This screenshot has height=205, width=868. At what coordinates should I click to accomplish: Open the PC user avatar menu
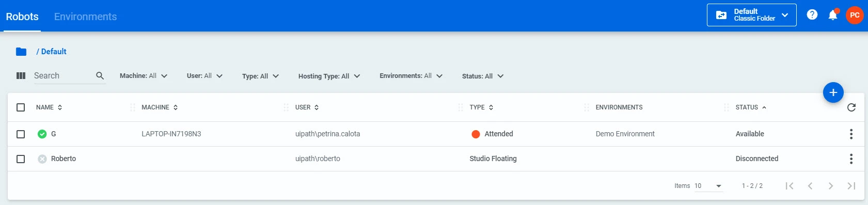coord(855,15)
